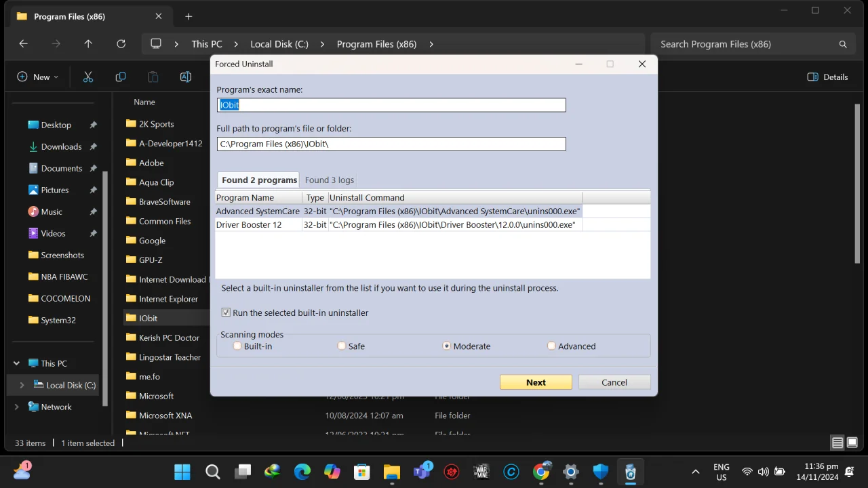868x488 pixels.
Task: Expand the Local Disk (C:) tree node
Action: 22,385
